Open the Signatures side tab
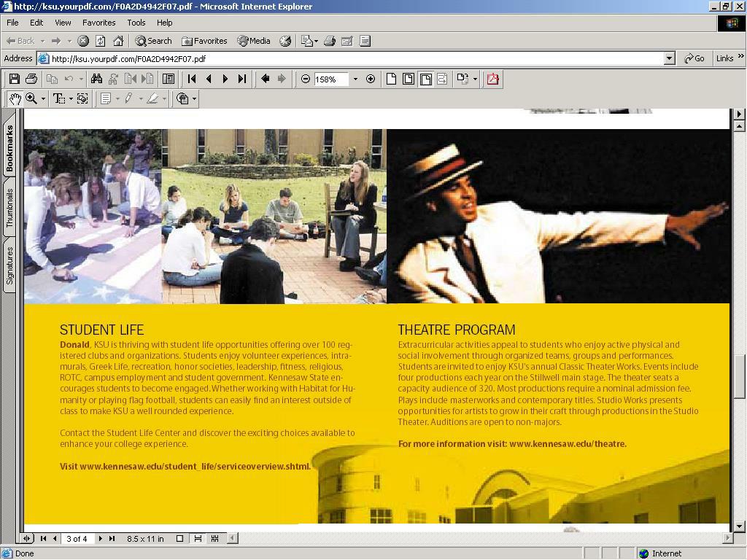 coord(9,265)
